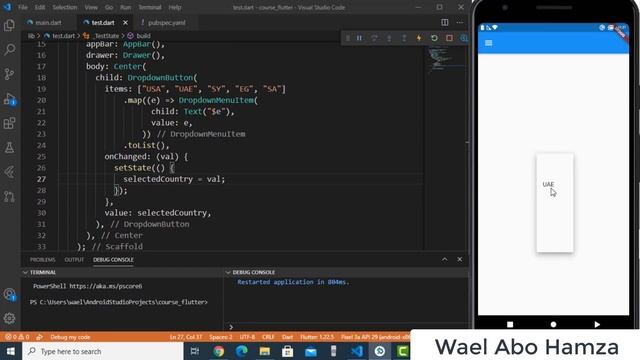
Task: Open the Help menu
Action: [175, 7]
